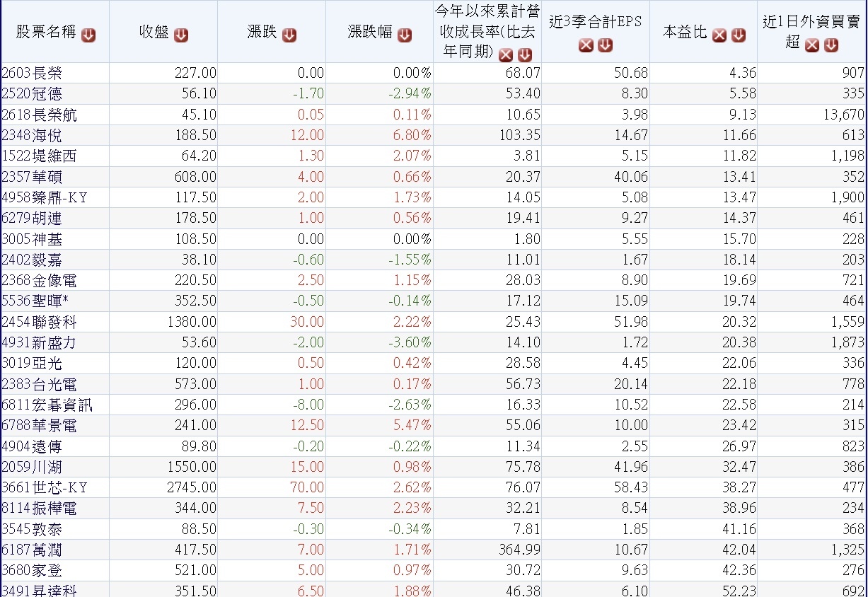Select stock 2402毅嘉
Screen dimensions: 868x597
(x=31, y=260)
